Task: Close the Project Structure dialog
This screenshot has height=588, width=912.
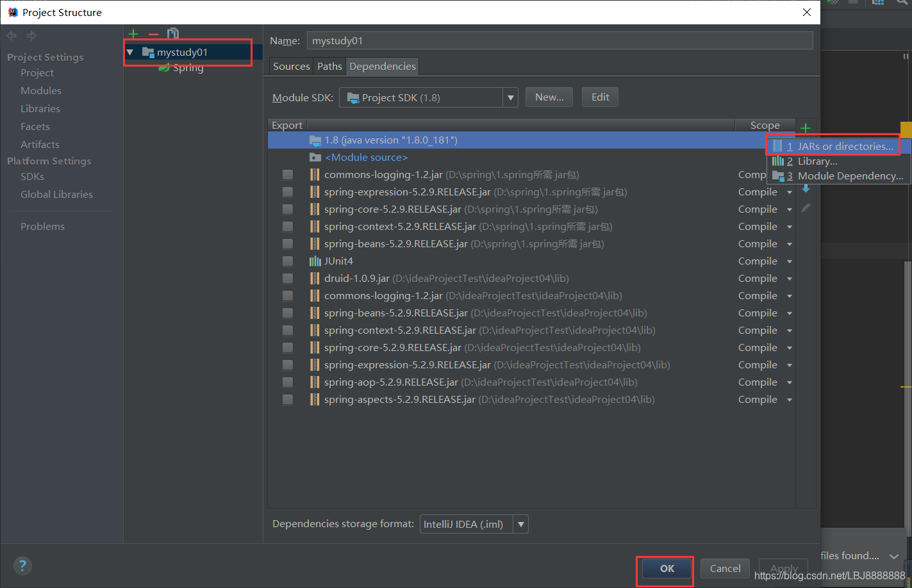Action: (x=807, y=12)
